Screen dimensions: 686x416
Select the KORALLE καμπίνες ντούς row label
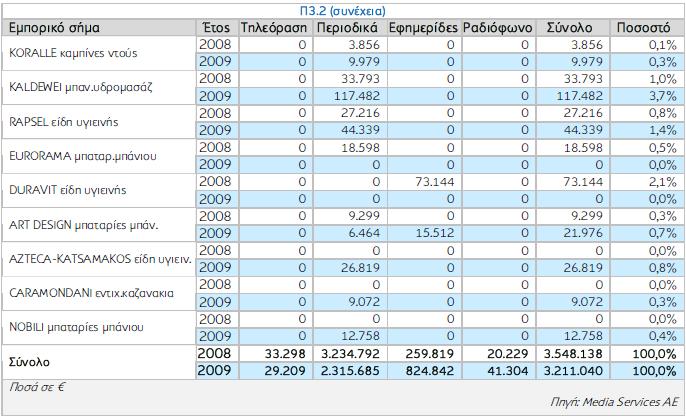(73, 53)
